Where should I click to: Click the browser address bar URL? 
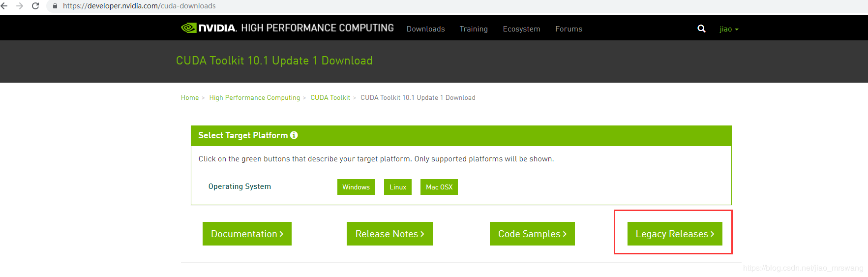pos(139,6)
